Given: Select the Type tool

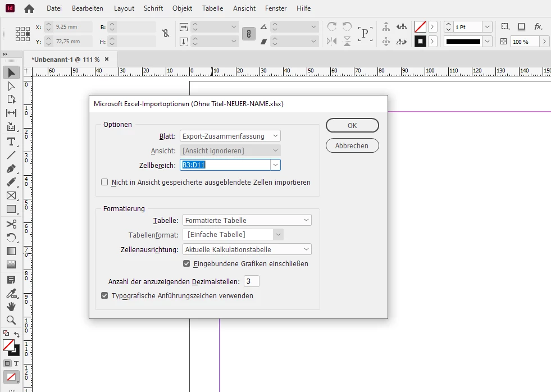Looking at the screenshot, I should coord(11,142).
